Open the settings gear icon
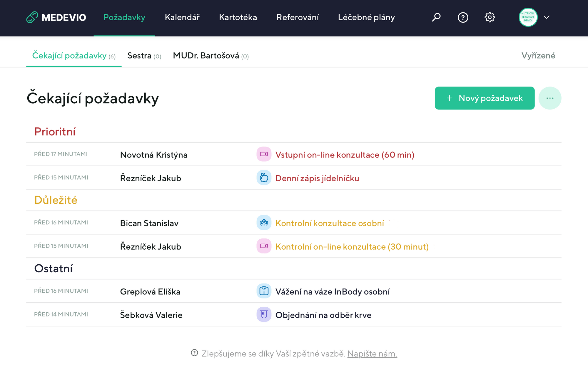588x368 pixels. click(490, 17)
